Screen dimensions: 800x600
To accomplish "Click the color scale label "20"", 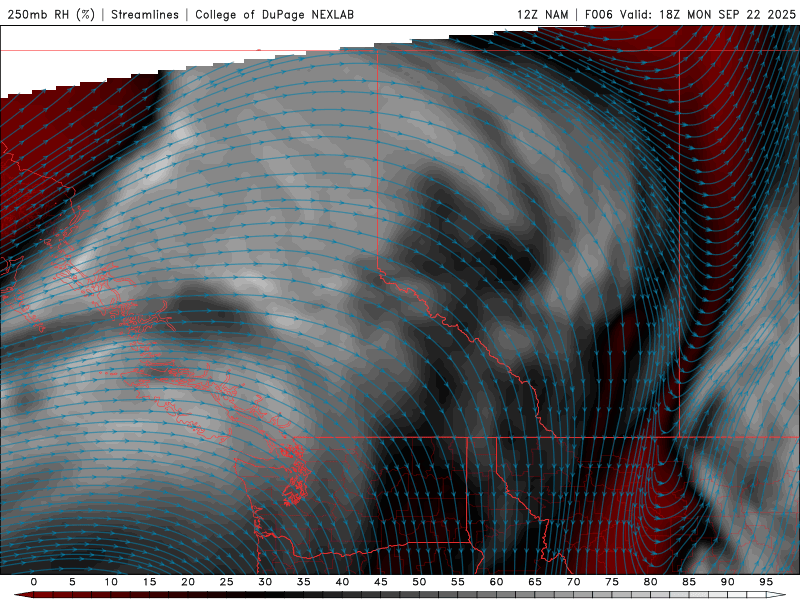I will point(188,582).
